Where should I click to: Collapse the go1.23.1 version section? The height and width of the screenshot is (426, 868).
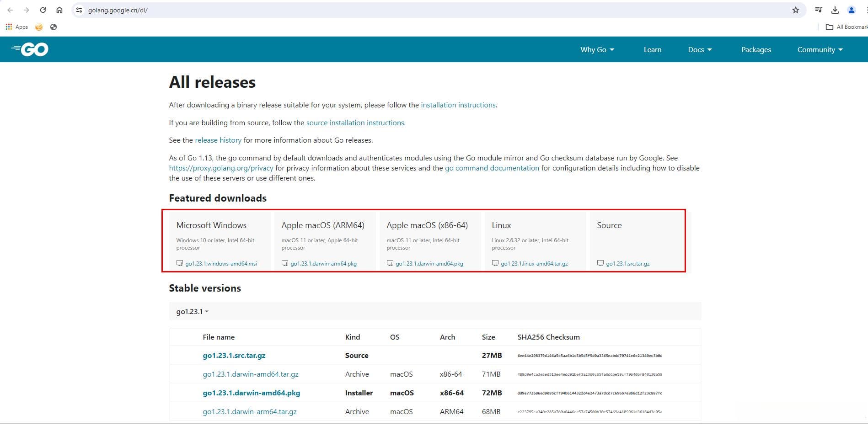click(x=193, y=312)
